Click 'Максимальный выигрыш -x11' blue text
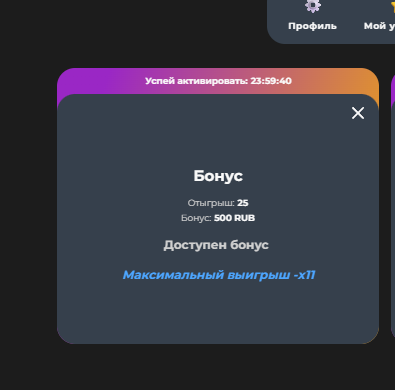This screenshot has width=395, height=390. click(x=219, y=275)
